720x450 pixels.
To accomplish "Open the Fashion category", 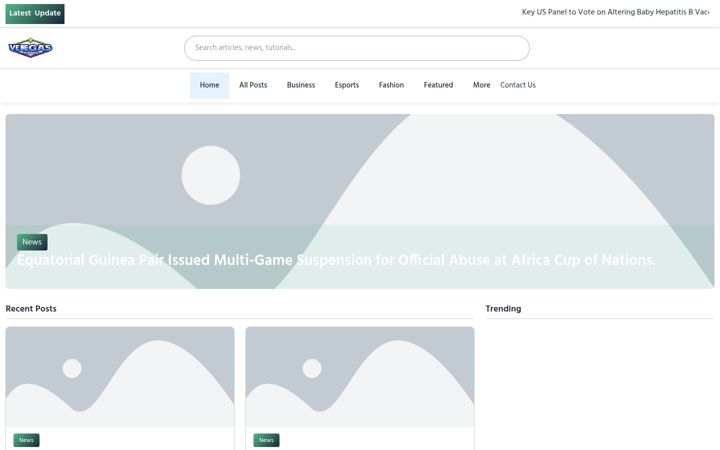I will click(391, 85).
